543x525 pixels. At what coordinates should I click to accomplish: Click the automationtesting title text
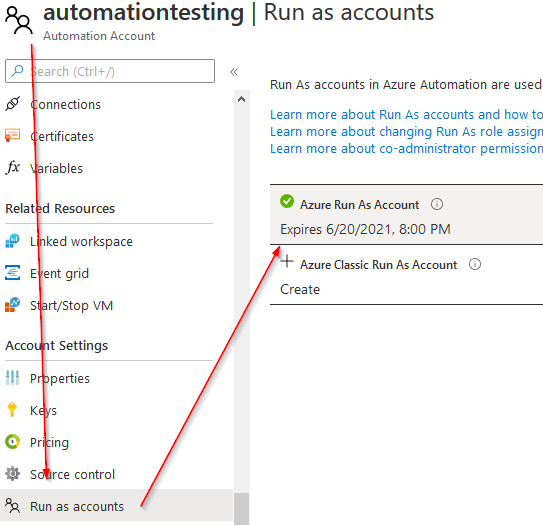pyautogui.click(x=143, y=12)
